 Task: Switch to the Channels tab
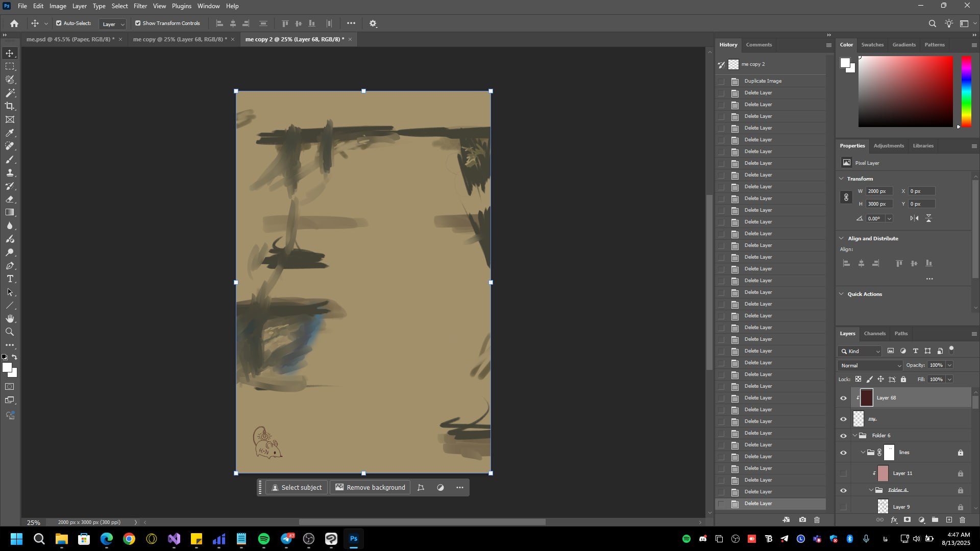click(874, 334)
